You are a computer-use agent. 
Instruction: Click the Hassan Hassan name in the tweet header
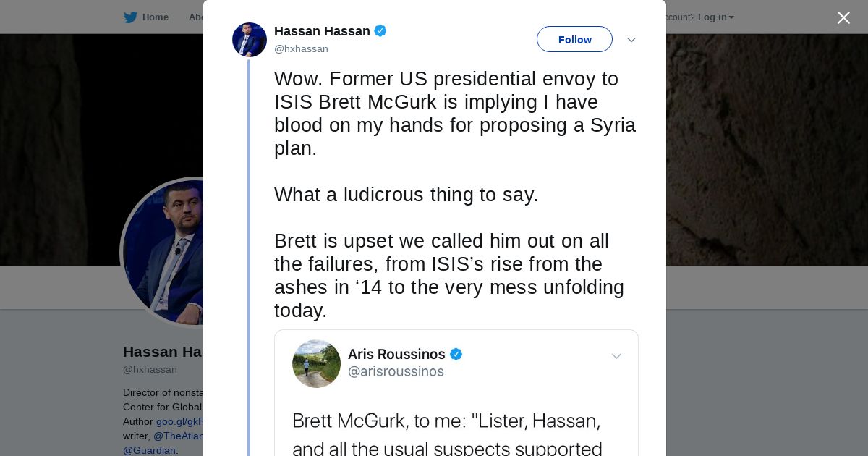pos(322,31)
